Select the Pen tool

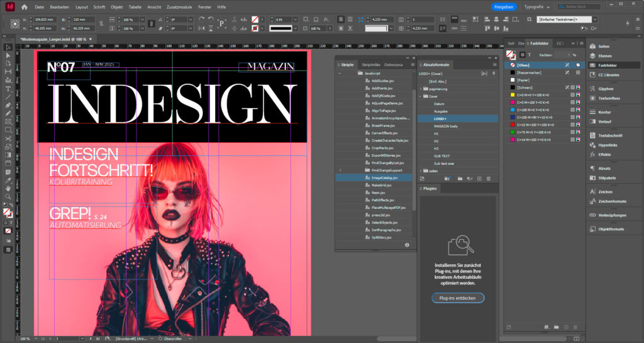8,106
